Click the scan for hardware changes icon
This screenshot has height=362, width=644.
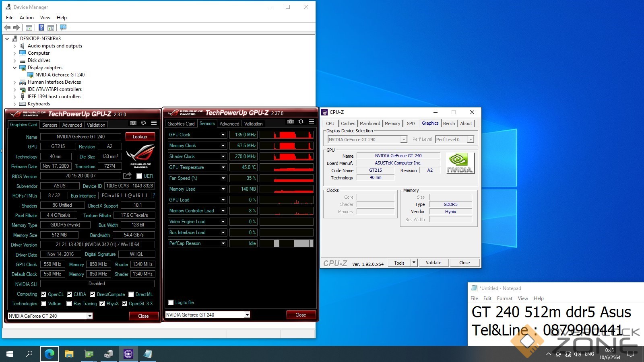click(x=63, y=27)
